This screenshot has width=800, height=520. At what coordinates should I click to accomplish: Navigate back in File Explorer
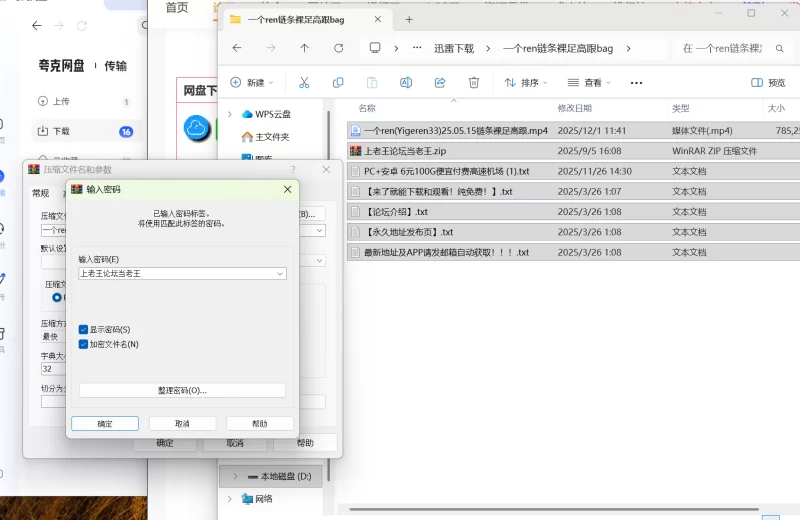(x=237, y=48)
